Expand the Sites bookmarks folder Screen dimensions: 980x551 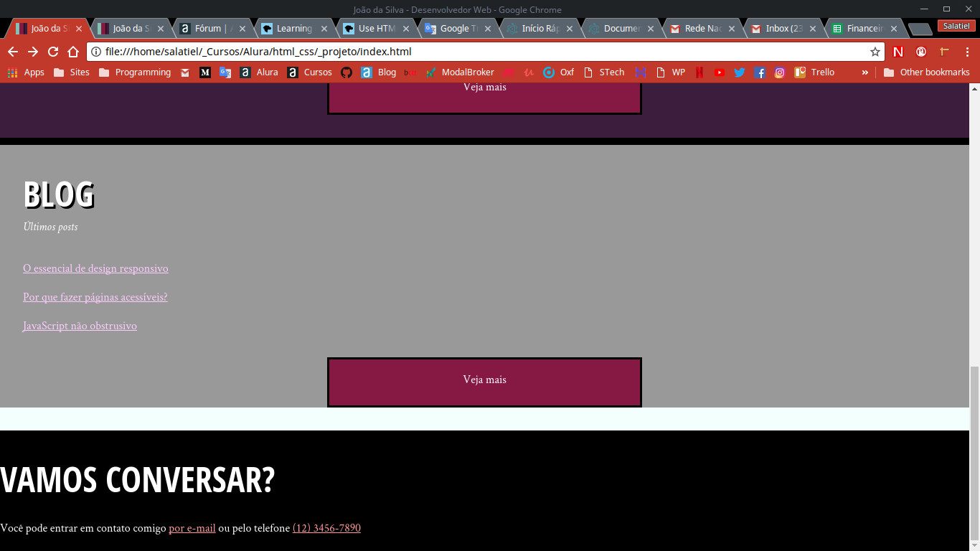point(72,72)
